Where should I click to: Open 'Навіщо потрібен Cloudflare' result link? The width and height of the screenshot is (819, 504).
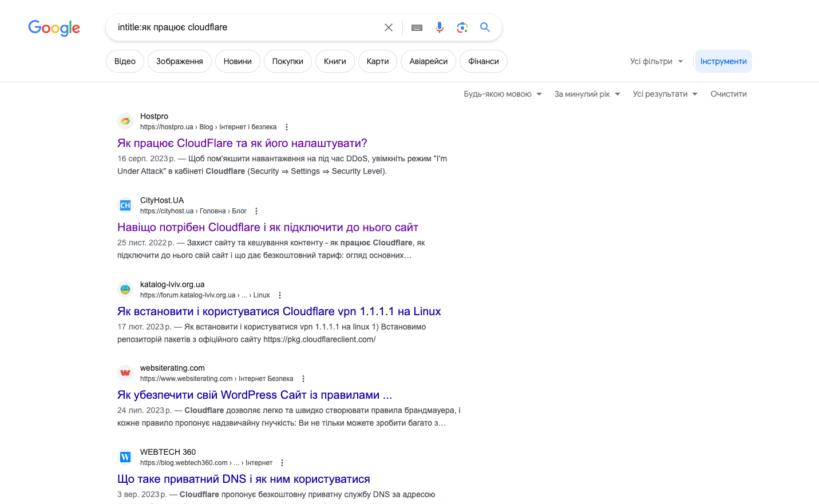tap(268, 227)
